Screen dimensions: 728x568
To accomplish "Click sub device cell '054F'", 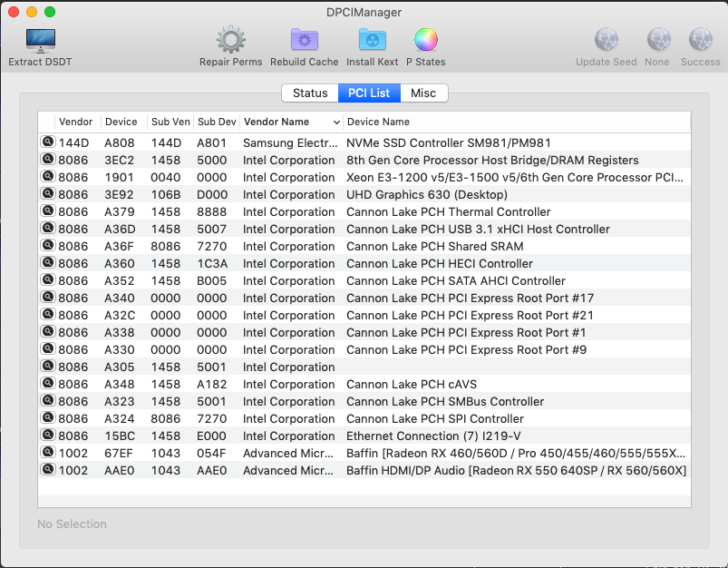I will coord(211,453).
